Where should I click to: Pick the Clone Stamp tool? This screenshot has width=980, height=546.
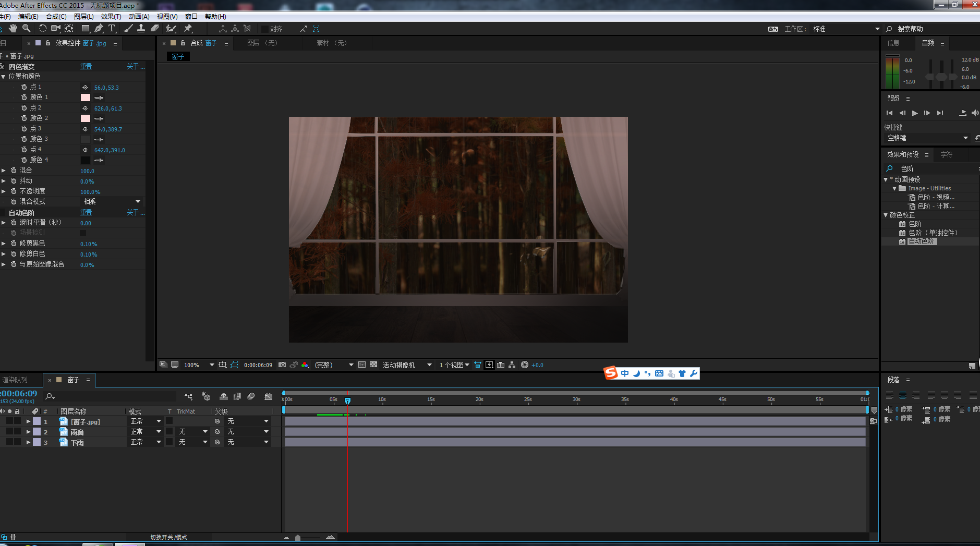pos(141,29)
